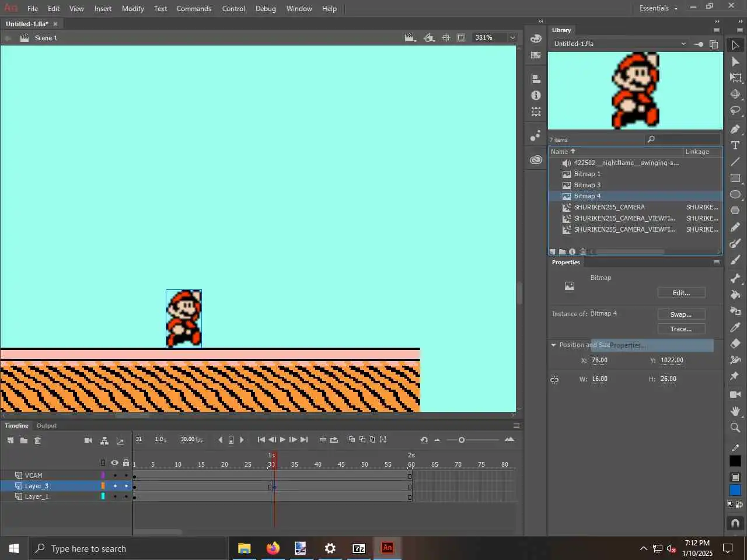Viewport: 747px width, 560px height.
Task: Select the Camera tool
Action: (735, 395)
